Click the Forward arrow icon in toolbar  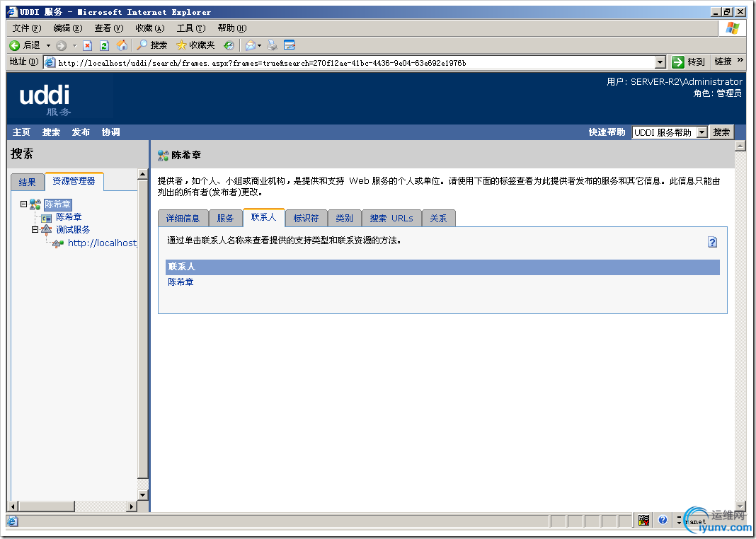point(62,45)
